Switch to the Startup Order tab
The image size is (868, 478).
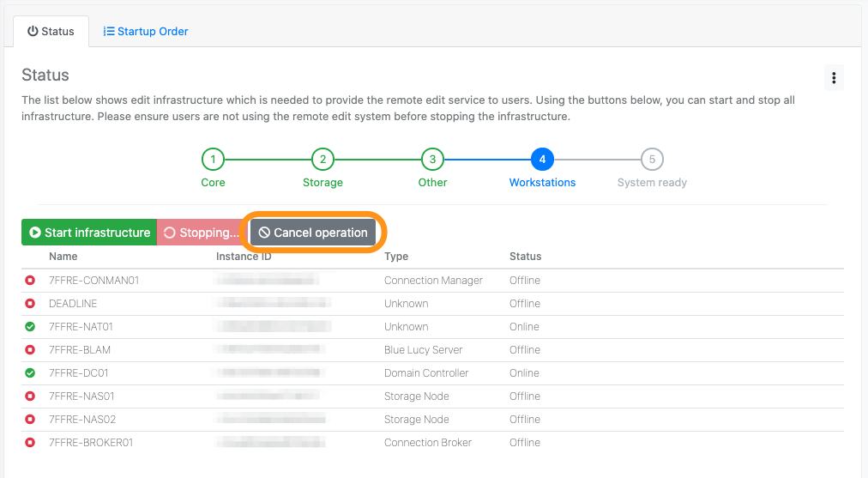coord(145,32)
